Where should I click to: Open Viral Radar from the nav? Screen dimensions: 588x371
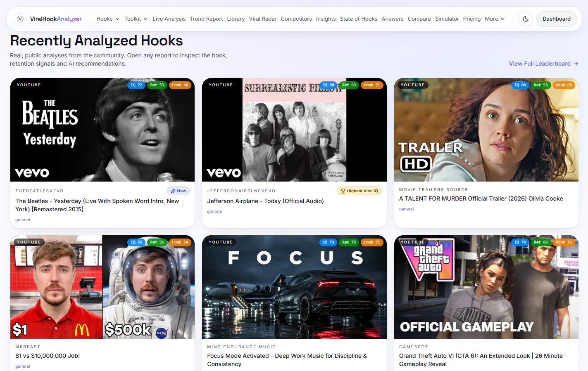pos(263,19)
